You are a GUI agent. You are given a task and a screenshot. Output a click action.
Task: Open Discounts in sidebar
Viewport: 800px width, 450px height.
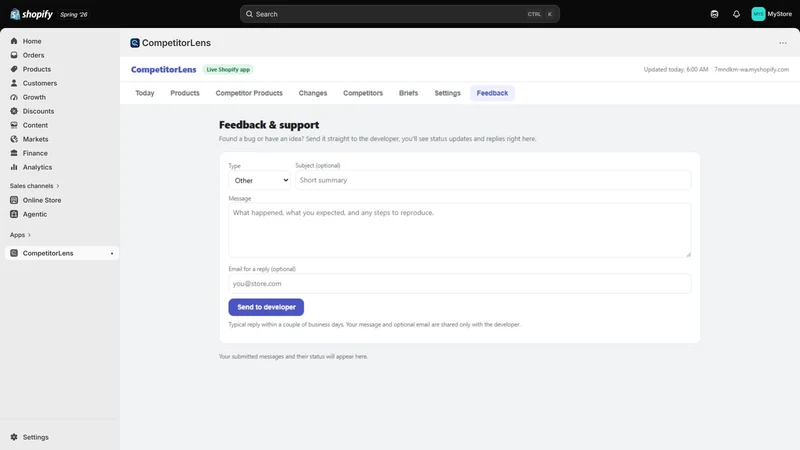point(38,111)
